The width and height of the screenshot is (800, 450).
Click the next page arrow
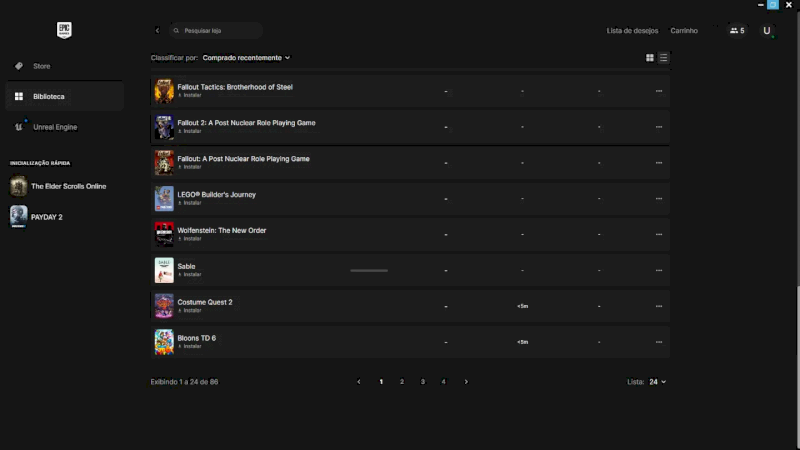tap(466, 382)
